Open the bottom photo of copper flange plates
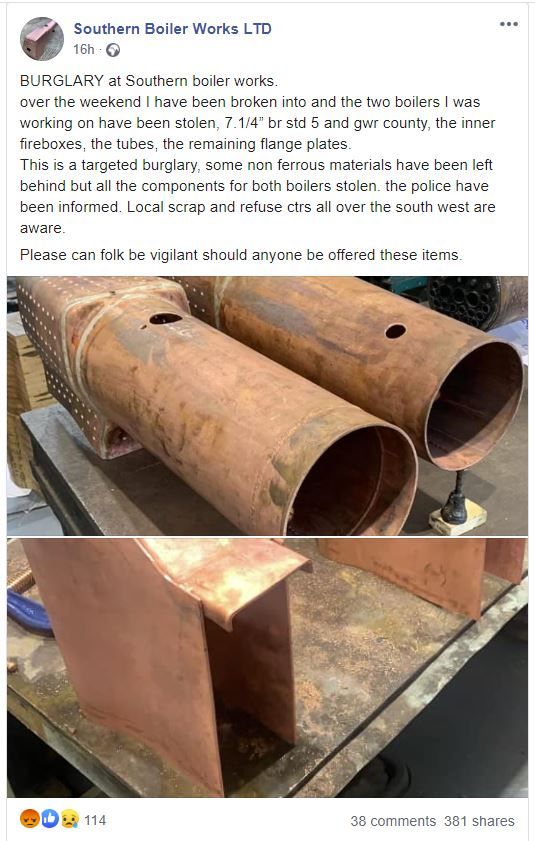Viewport: 535px width, 841px height. pos(267,668)
